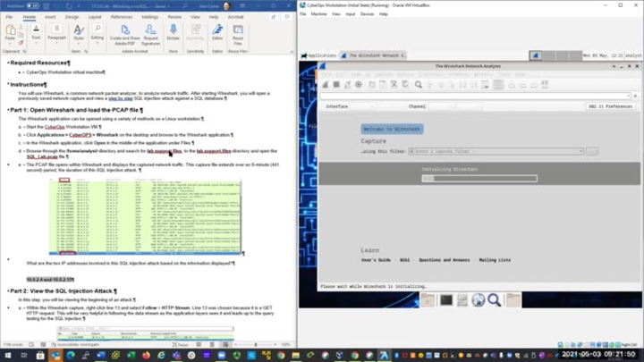
Task: Open Microsoft Store from the Windows taskbar
Action: click(40, 356)
